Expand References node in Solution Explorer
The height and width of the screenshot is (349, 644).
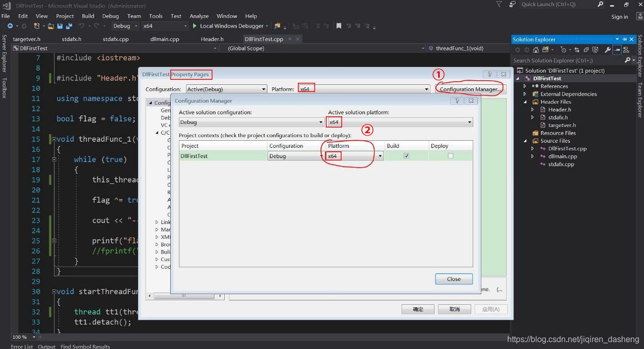(525, 86)
